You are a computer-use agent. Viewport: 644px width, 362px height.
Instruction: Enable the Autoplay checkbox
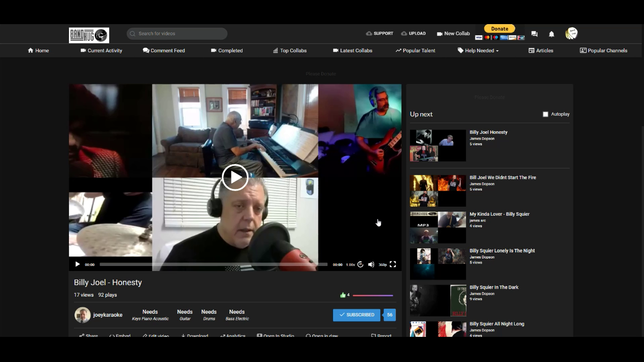[x=545, y=114]
